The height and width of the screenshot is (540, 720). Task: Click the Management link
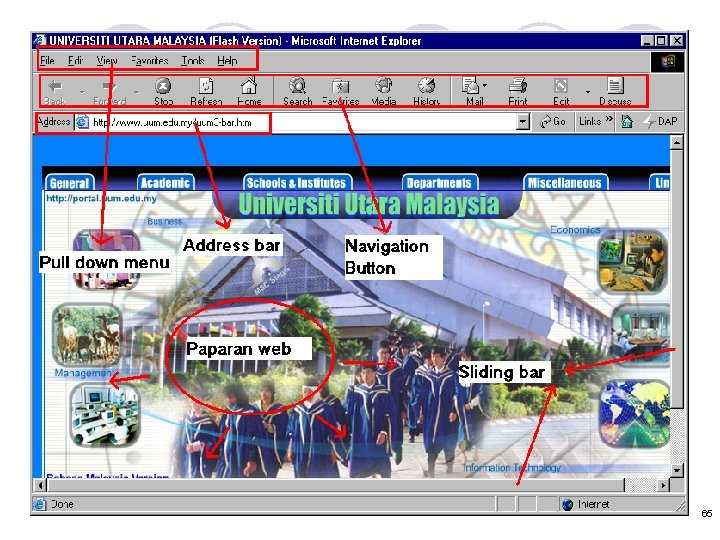(83, 373)
